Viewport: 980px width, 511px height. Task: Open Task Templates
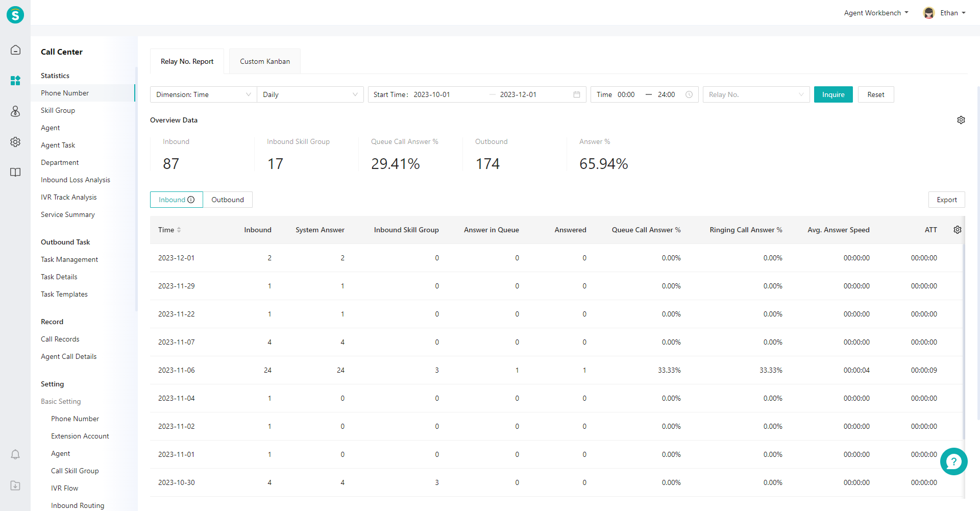[x=64, y=294]
